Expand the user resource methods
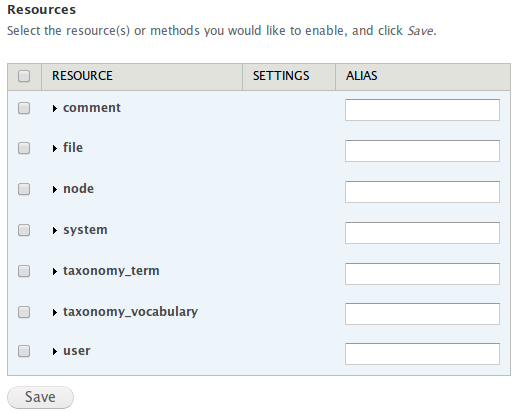Image resolution: width=522 pixels, height=413 pixels. pyautogui.click(x=55, y=351)
